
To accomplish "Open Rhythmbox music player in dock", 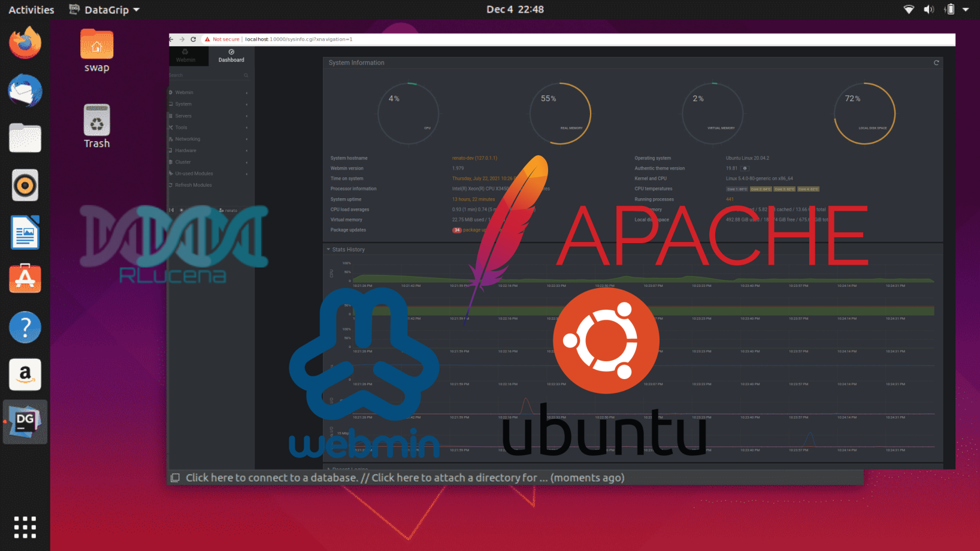I will click(25, 185).
